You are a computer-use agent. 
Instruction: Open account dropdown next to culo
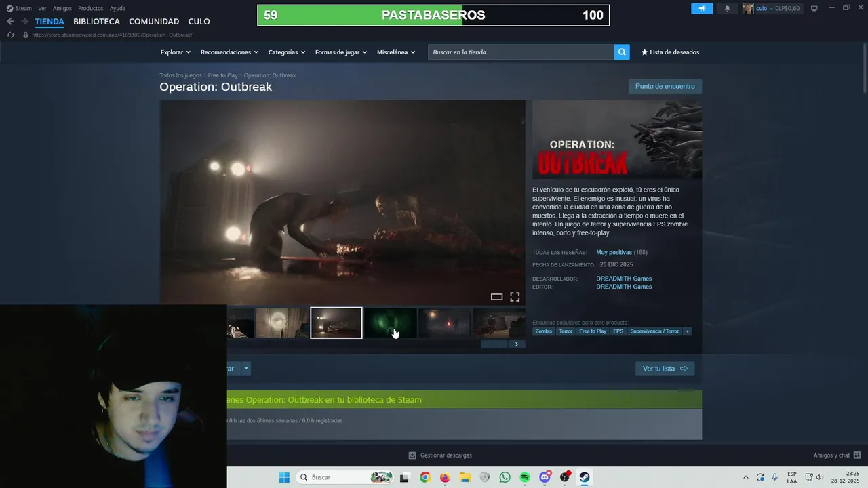click(771, 9)
